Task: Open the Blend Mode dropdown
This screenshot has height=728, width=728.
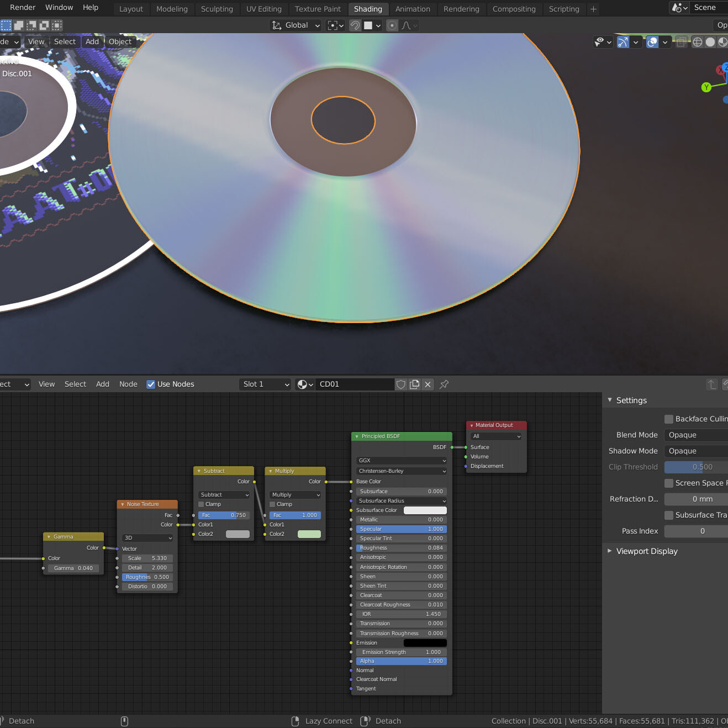Action: (x=696, y=435)
